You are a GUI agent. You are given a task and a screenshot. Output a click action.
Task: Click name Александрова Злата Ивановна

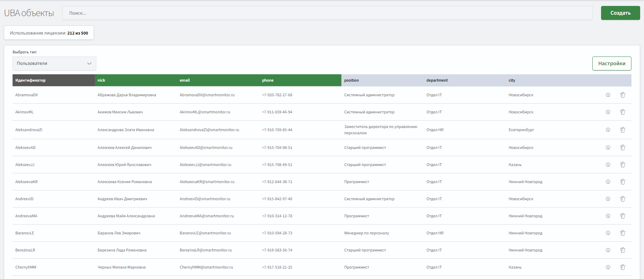click(126, 130)
